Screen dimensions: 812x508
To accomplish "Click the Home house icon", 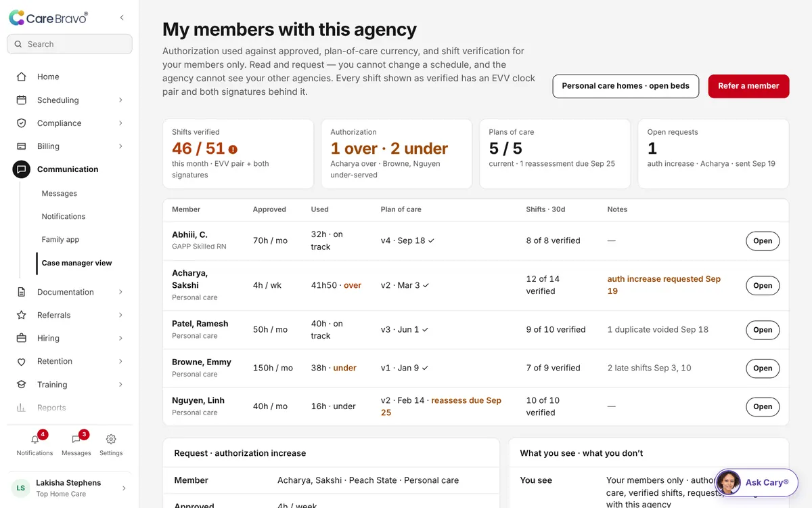I will pos(22,77).
